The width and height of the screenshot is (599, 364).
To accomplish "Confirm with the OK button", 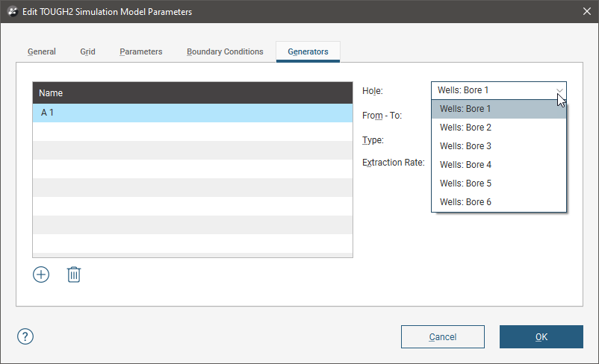I will tap(541, 337).
